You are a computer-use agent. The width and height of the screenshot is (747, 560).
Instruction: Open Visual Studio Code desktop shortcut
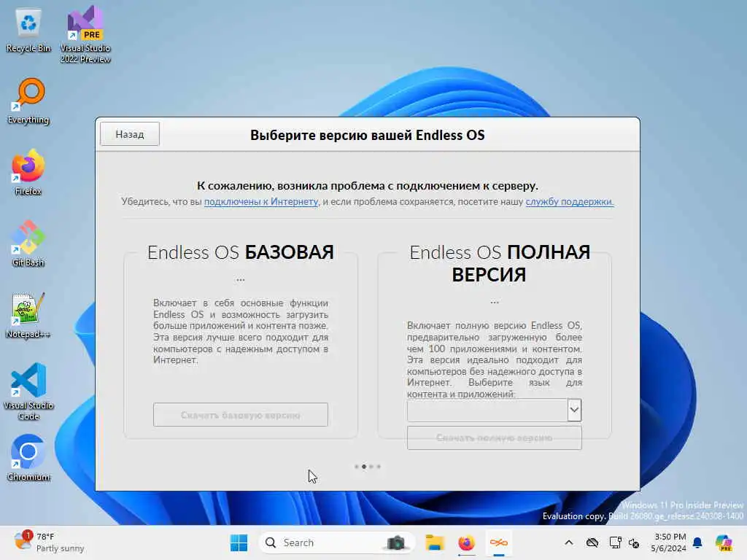tap(28, 392)
